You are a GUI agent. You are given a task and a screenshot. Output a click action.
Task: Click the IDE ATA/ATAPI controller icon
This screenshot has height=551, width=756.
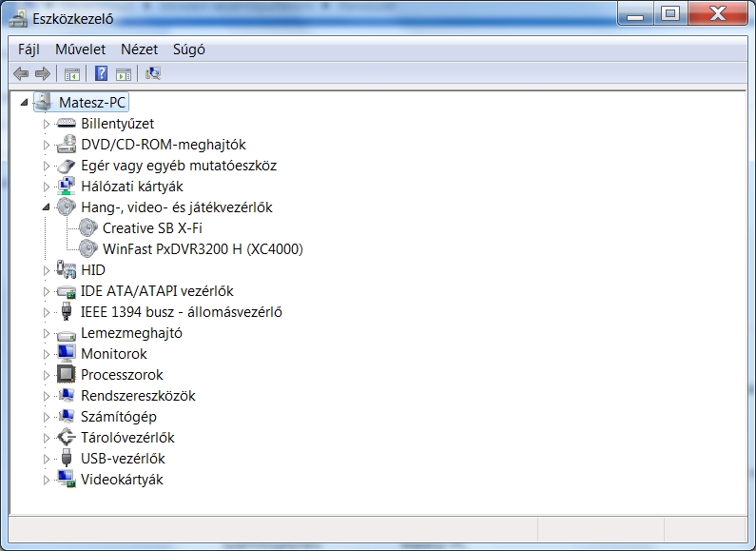pyautogui.click(x=66, y=291)
